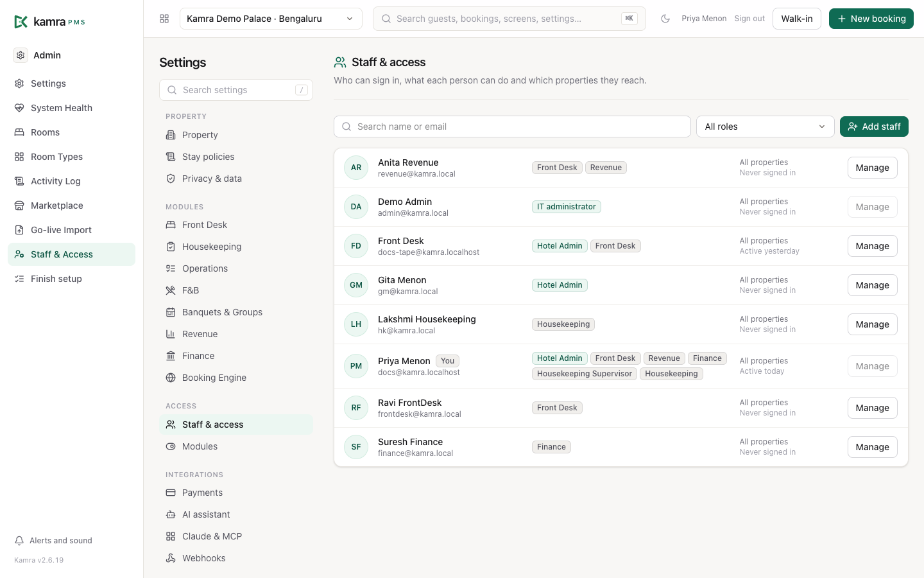Click the Search name or email field
Viewport: 924px width, 578px height.
(512, 127)
